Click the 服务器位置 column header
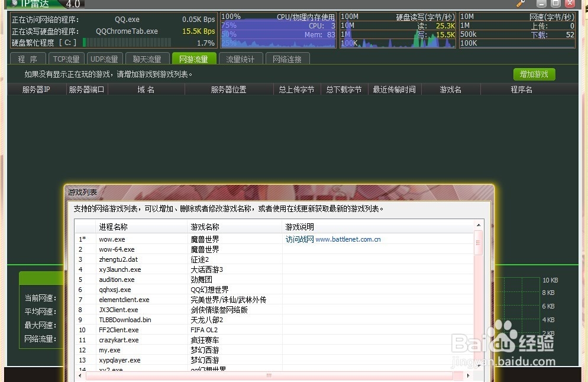 pyautogui.click(x=229, y=89)
